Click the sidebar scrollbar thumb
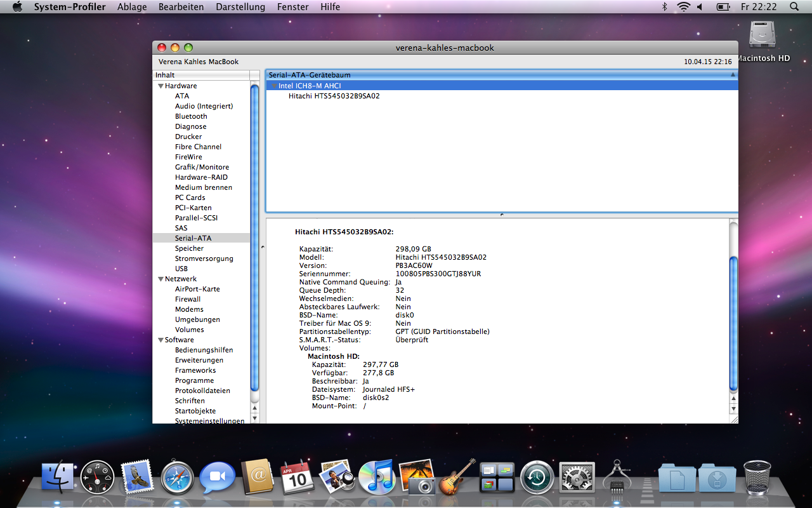This screenshot has width=812, height=508. pyautogui.click(x=255, y=238)
